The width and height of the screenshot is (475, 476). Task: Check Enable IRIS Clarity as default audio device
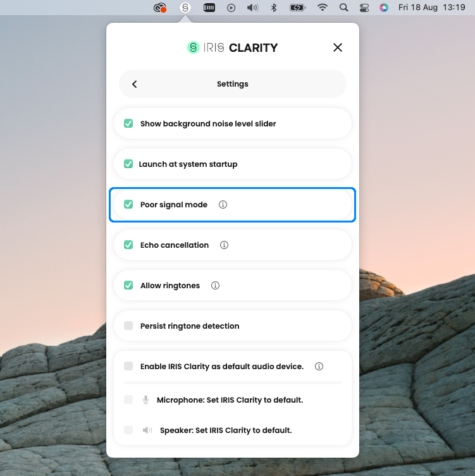[128, 367]
